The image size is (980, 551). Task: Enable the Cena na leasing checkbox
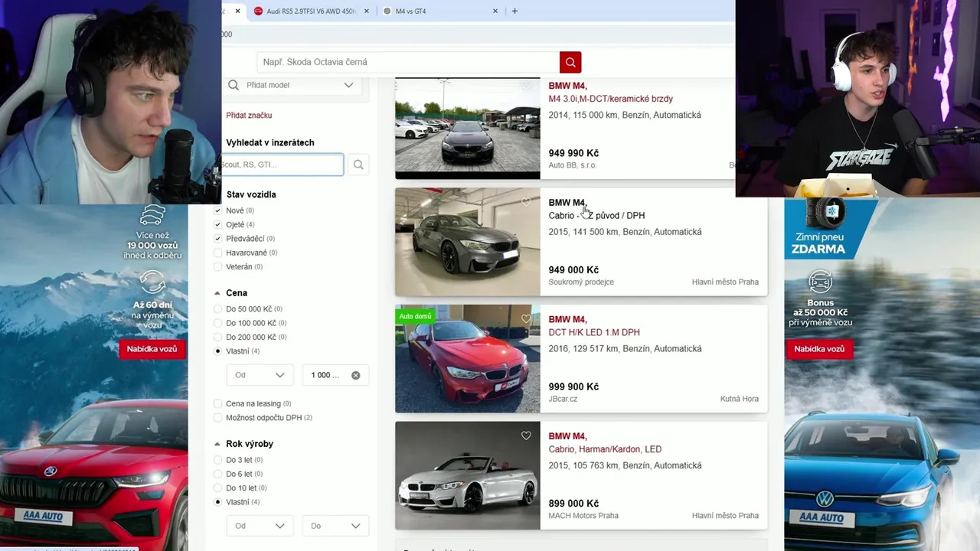[218, 403]
